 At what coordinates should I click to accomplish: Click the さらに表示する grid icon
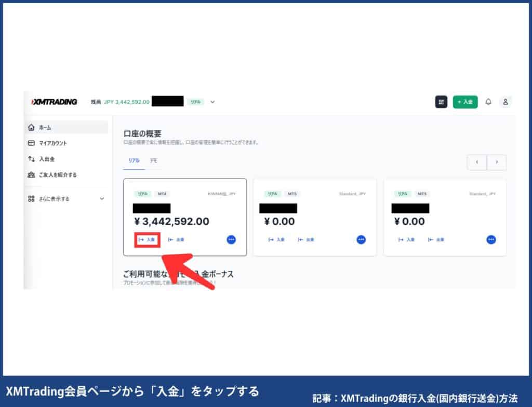tap(31, 198)
